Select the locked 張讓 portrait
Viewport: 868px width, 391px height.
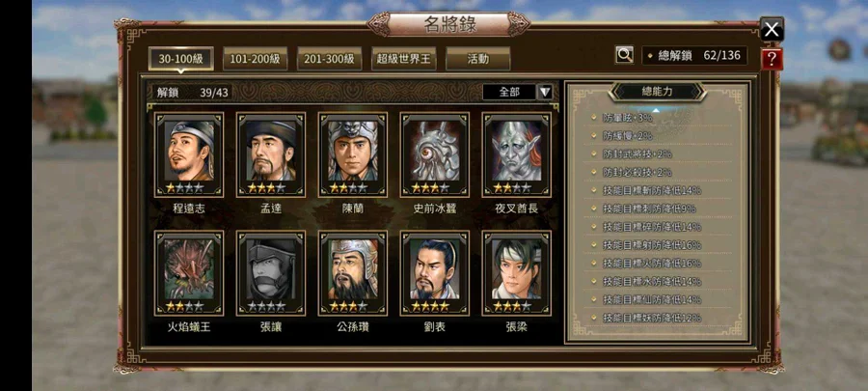click(x=271, y=273)
